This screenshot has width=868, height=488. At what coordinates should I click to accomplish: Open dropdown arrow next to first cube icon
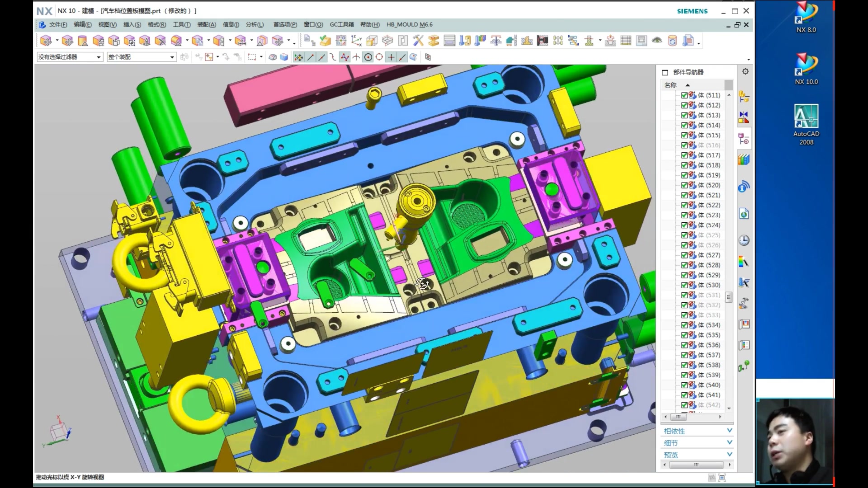(x=57, y=41)
